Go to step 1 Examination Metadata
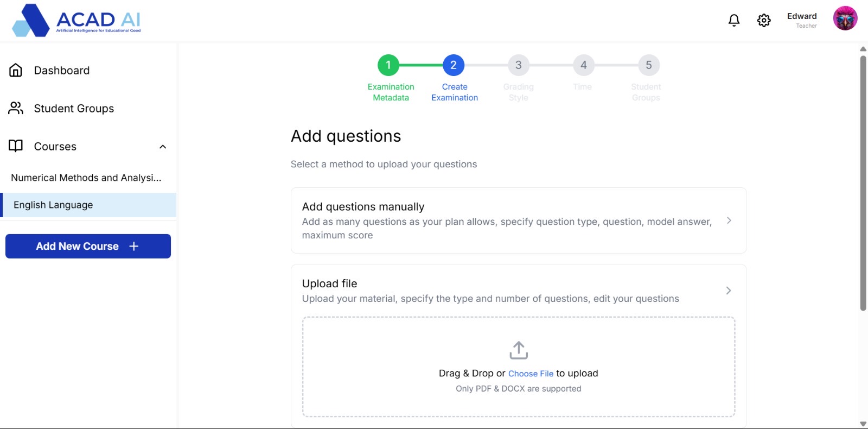The height and width of the screenshot is (429, 868). 388,65
